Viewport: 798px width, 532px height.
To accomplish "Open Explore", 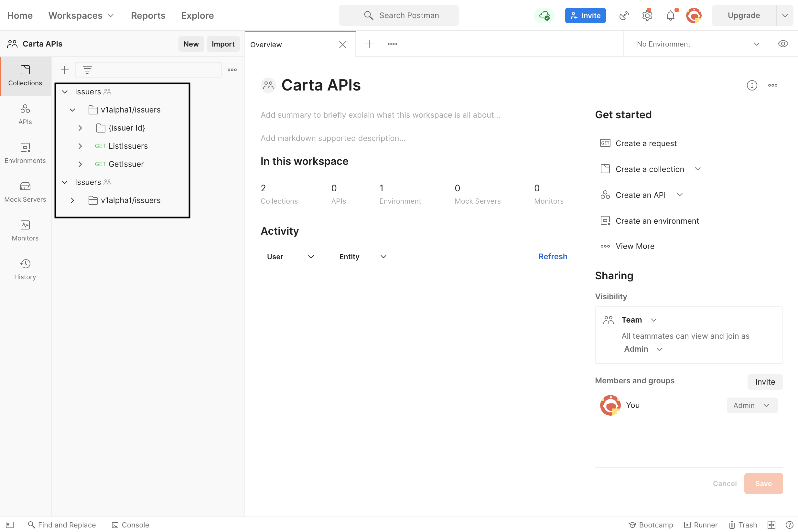I will coord(197,16).
